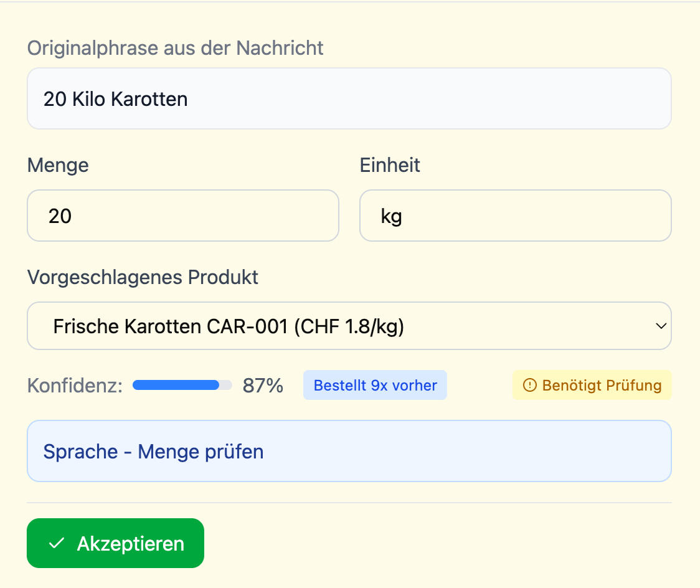Click the "Vorgeschlagenes Produkt" label

point(143,277)
